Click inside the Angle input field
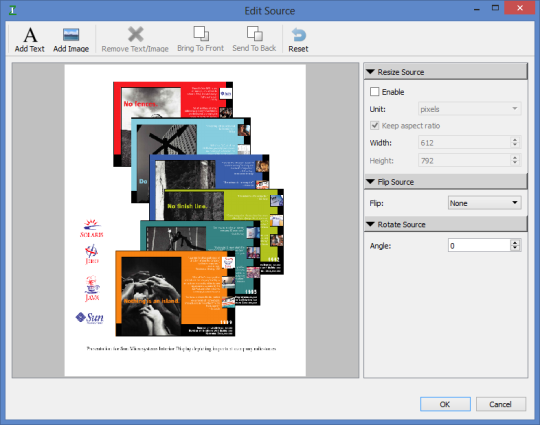Viewport: 540px width, 425px height. [479, 245]
